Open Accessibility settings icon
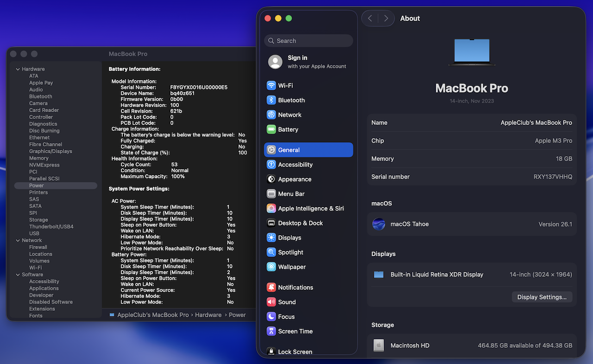The image size is (593, 364). click(271, 165)
